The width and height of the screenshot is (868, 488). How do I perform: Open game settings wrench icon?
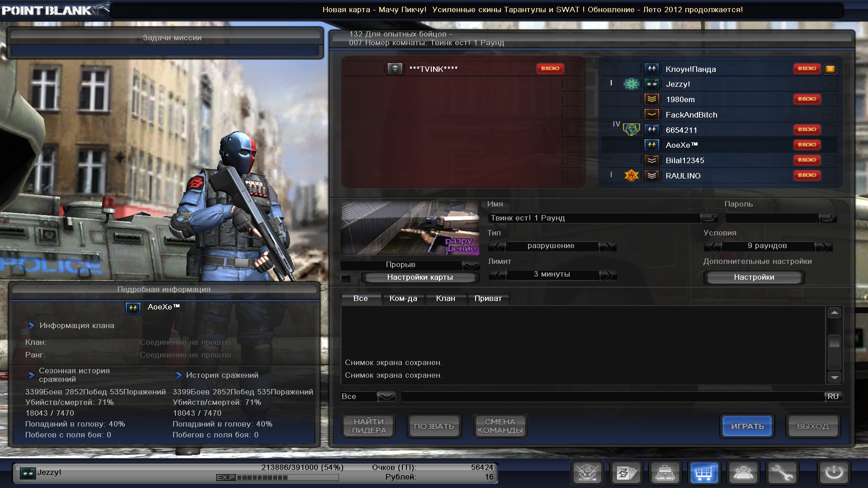(x=782, y=473)
